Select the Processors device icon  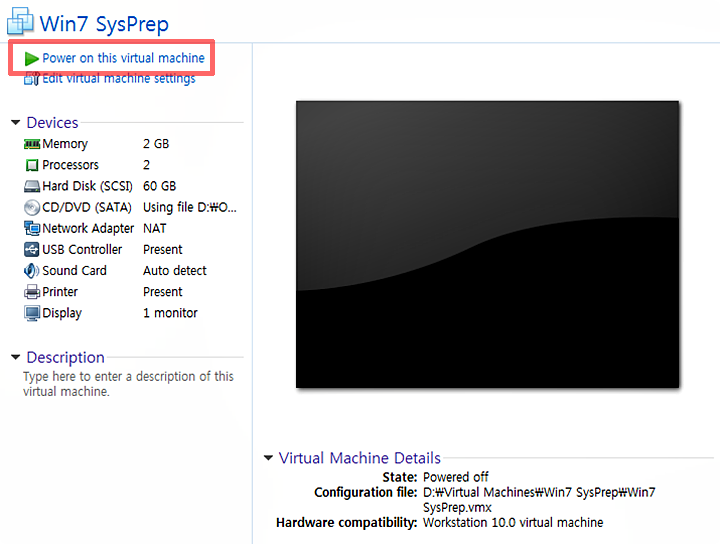pos(32,165)
